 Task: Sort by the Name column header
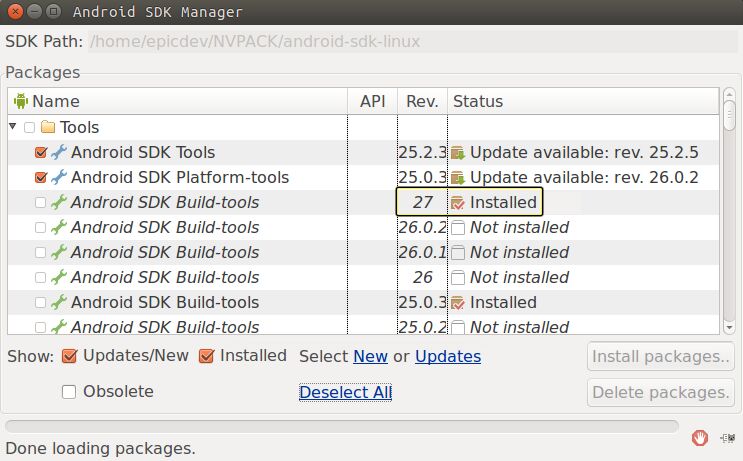(178, 101)
